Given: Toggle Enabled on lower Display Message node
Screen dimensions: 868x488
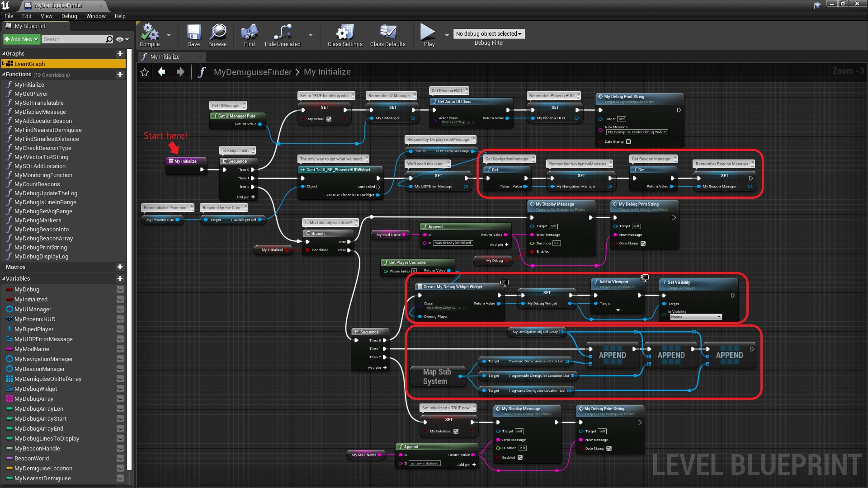Looking at the screenshot, I should coord(520,458).
